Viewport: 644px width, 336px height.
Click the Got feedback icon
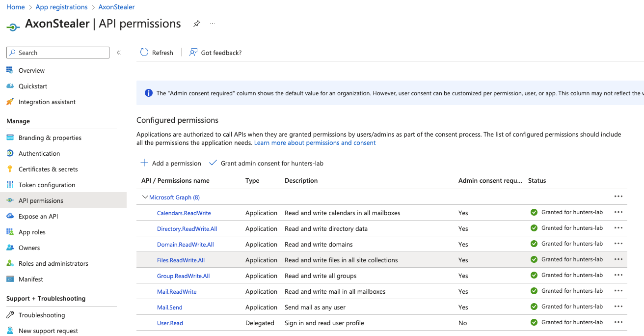pos(193,53)
